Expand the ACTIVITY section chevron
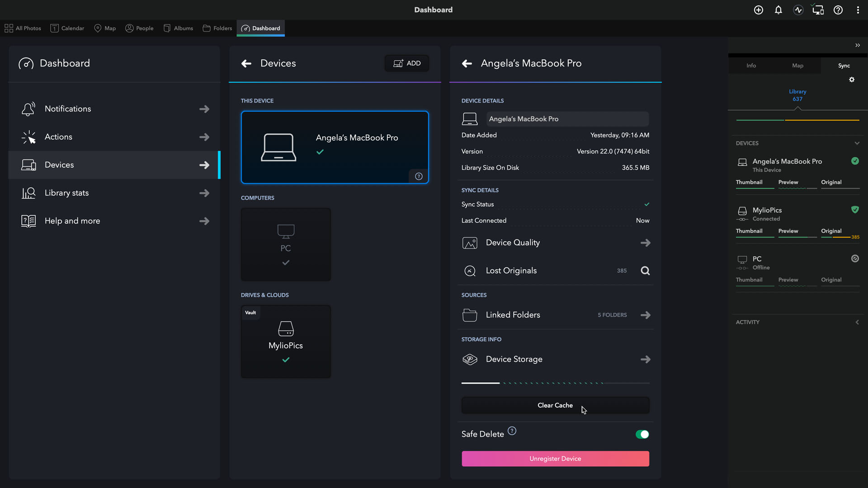868x488 pixels. (x=857, y=322)
